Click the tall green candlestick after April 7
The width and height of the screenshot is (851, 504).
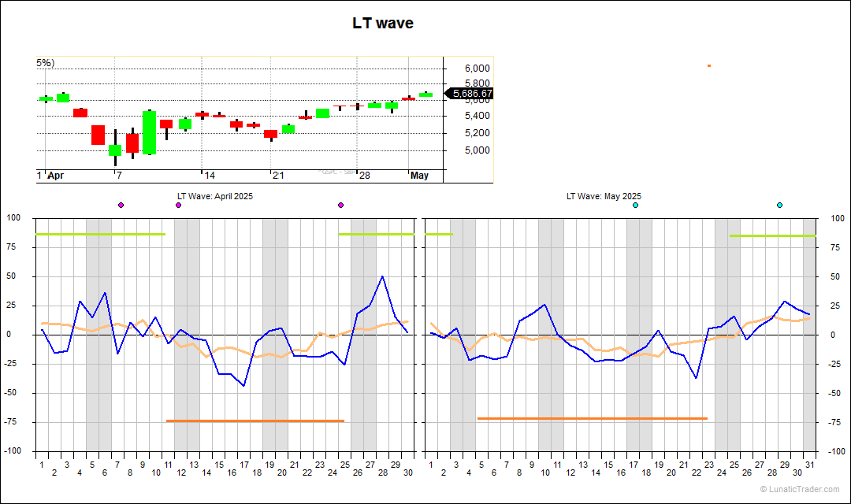click(149, 132)
